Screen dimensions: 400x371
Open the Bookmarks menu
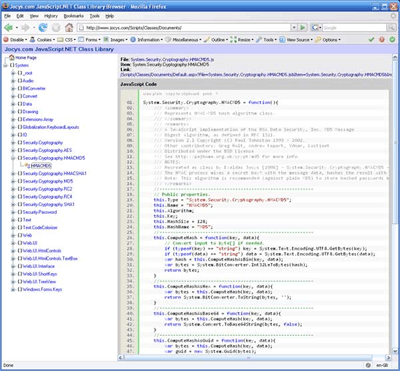[x=74, y=16]
